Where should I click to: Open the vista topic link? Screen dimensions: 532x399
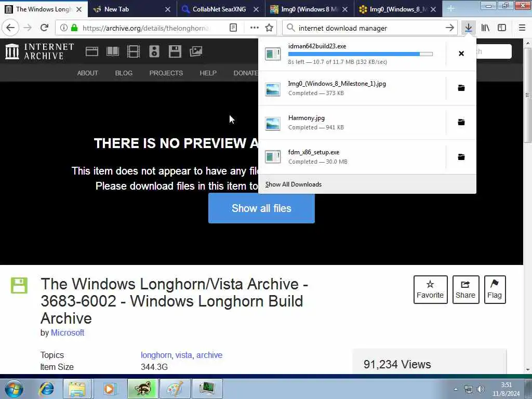coord(184,355)
